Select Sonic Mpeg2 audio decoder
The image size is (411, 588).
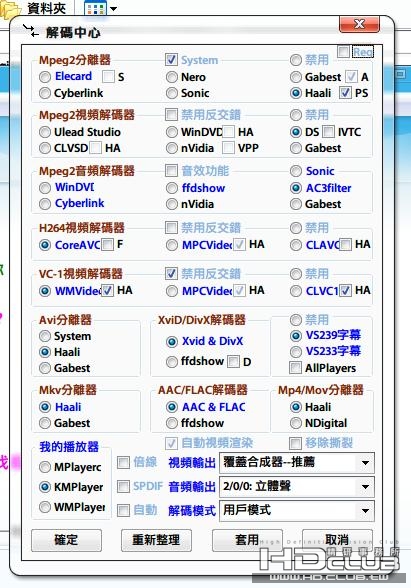click(296, 171)
